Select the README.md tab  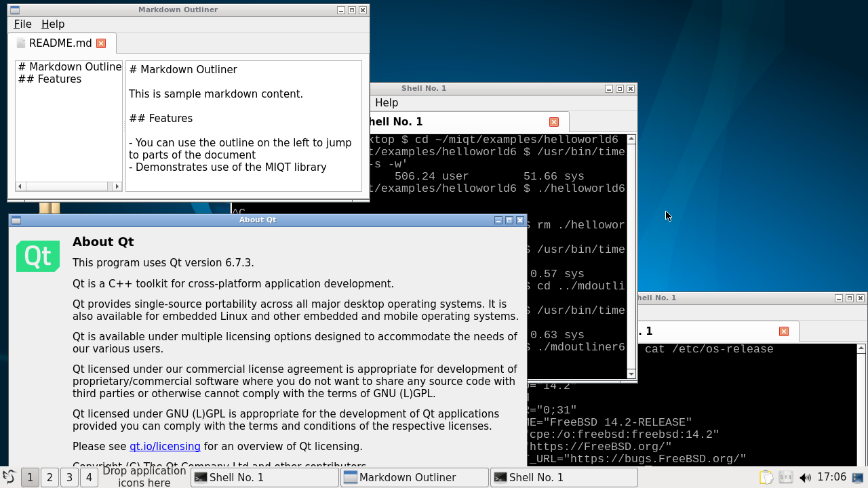tap(60, 43)
